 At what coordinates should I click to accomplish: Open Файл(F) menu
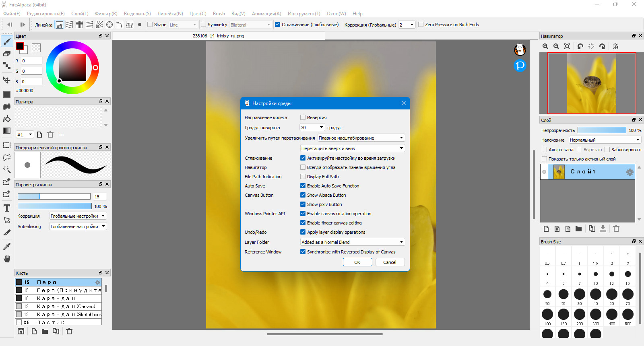click(12, 14)
